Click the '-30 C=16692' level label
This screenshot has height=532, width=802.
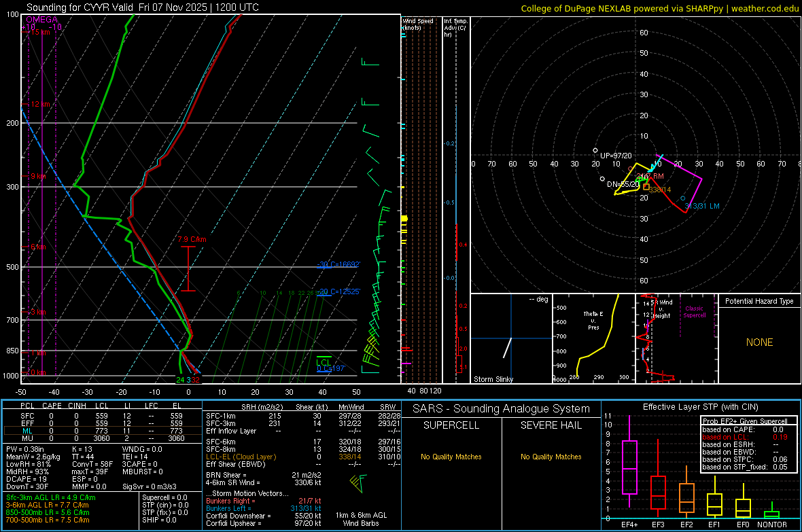click(338, 264)
